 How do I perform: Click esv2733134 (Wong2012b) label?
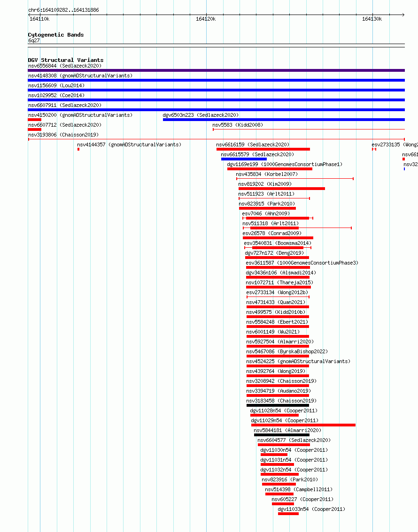coord(277,292)
